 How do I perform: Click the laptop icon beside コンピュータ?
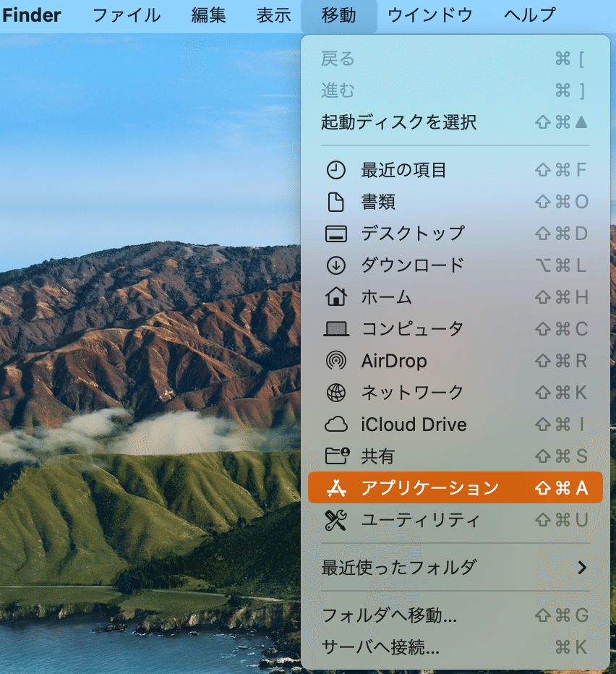click(335, 329)
